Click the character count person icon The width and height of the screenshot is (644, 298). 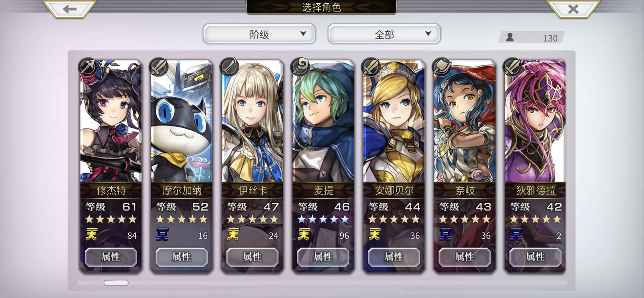pyautogui.click(x=510, y=37)
